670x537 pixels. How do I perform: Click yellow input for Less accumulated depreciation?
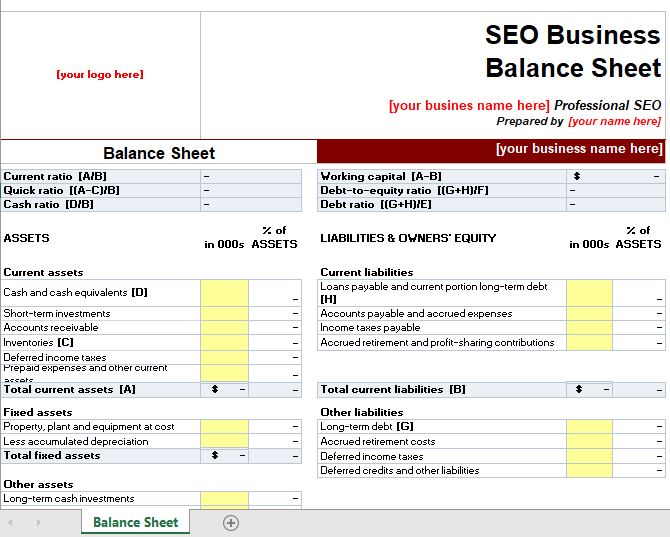tap(224, 441)
